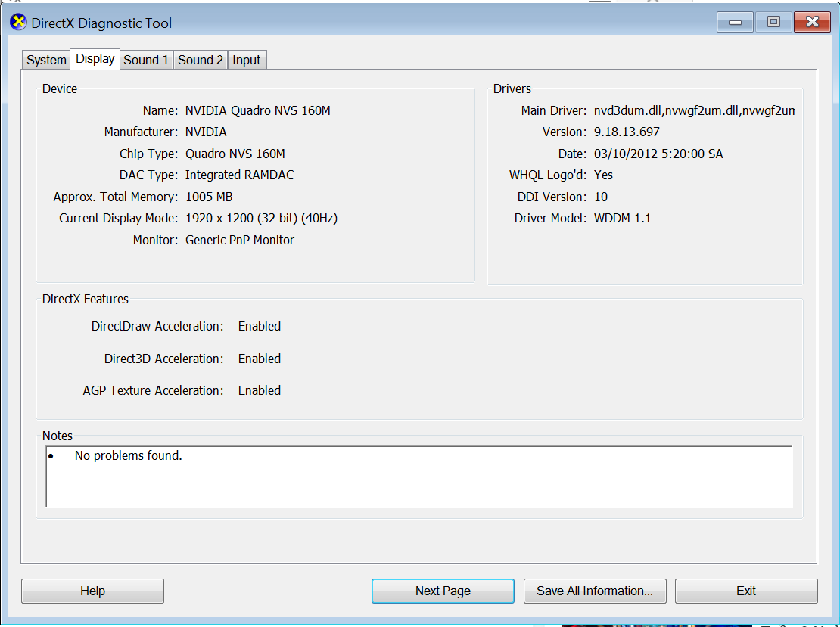The width and height of the screenshot is (840, 627).
Task: Click the Help button
Action: [92, 591]
